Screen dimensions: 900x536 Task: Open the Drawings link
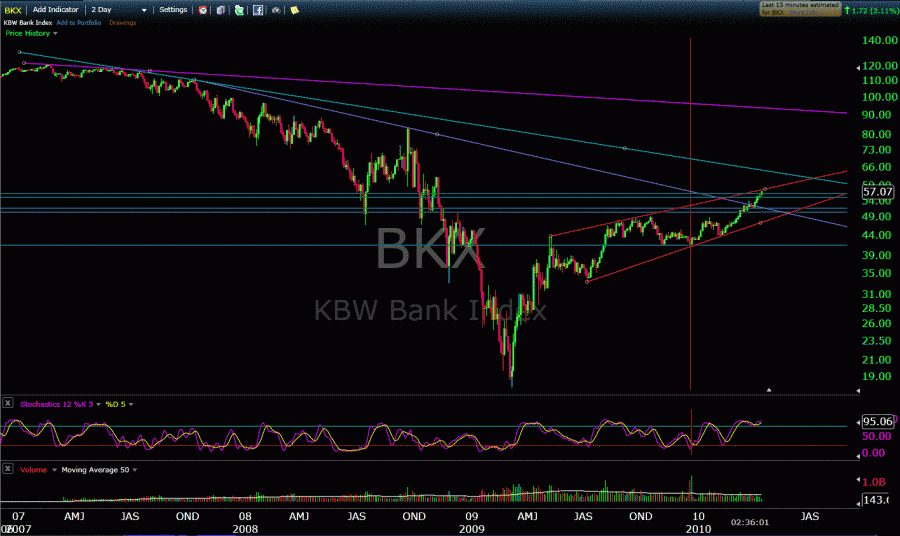(x=122, y=23)
